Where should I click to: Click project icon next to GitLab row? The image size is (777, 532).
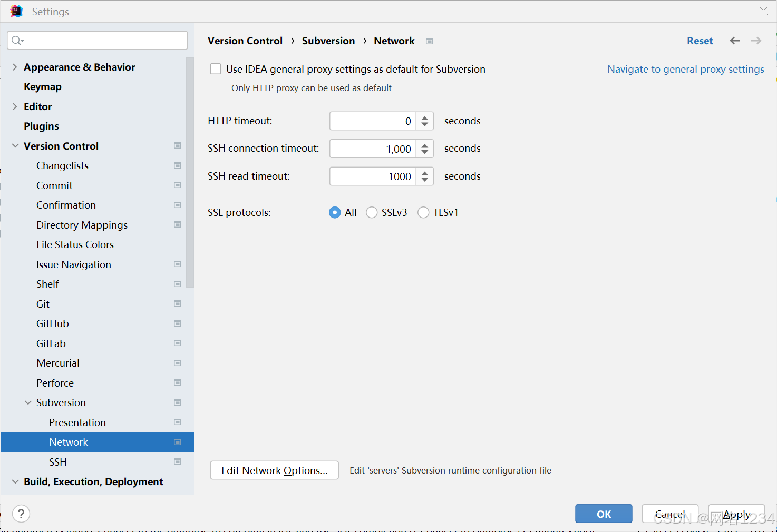pos(178,343)
